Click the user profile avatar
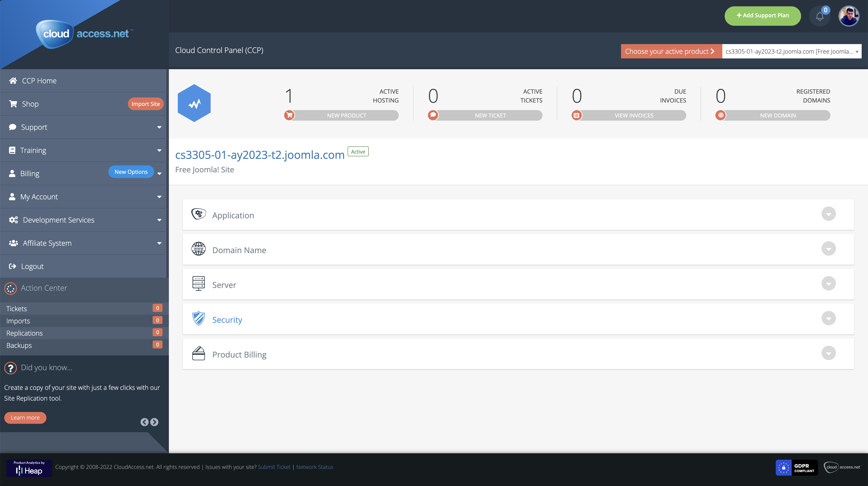868x486 pixels. (849, 16)
